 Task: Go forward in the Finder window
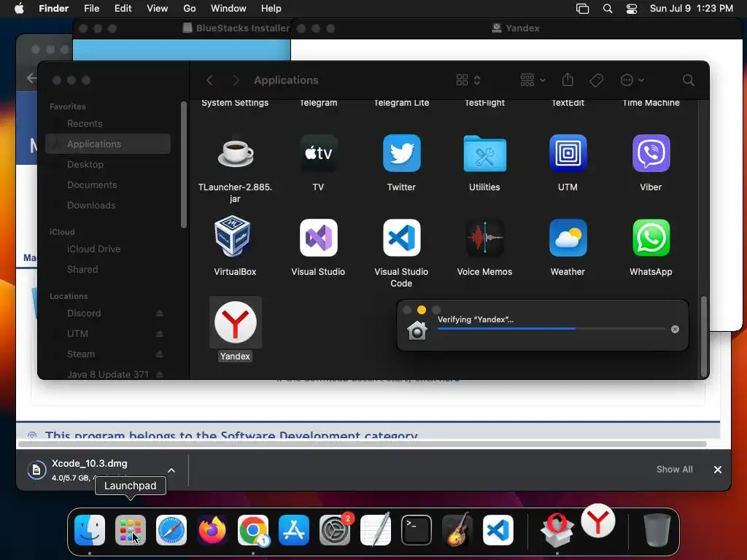pos(236,80)
